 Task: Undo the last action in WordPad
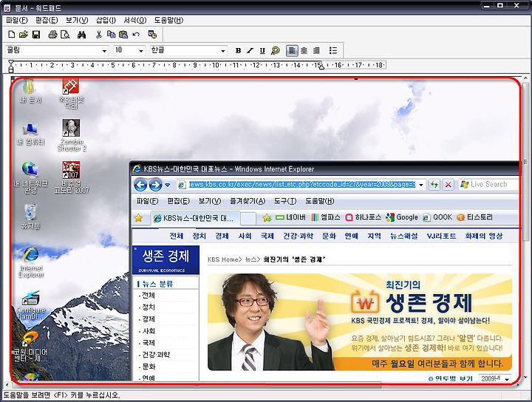(136, 34)
